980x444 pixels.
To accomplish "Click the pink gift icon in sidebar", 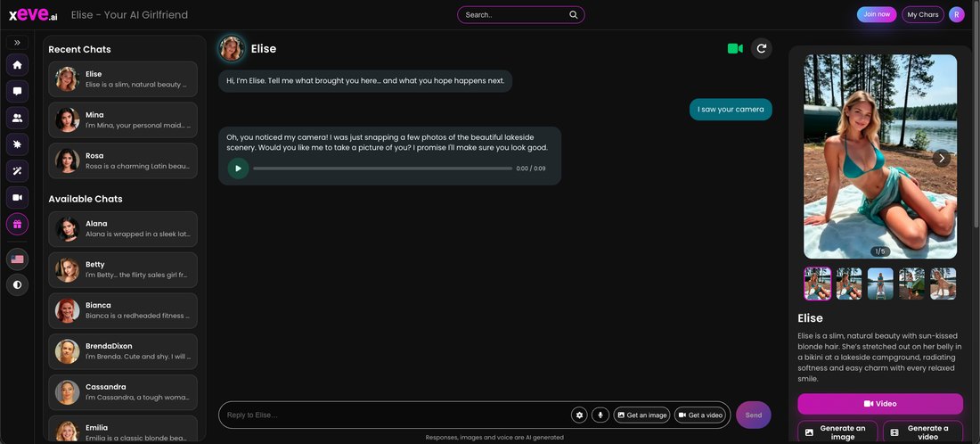I will point(17,224).
